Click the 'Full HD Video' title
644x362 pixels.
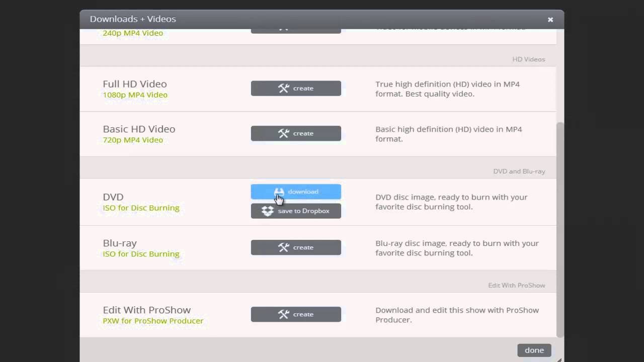[135, 84]
